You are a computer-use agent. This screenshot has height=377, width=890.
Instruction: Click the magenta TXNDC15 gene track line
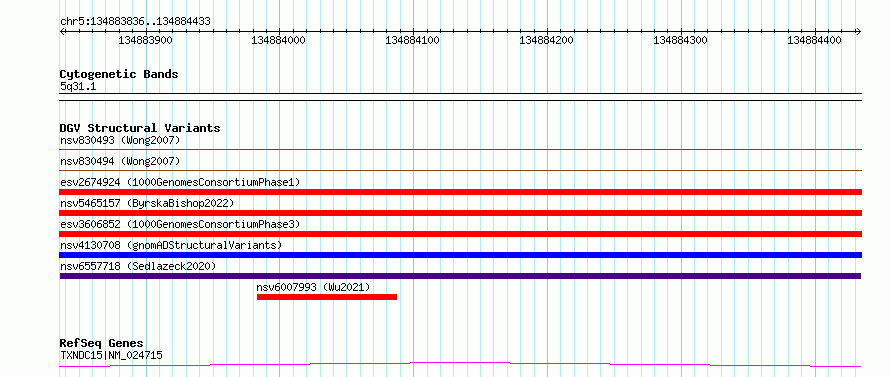[x=461, y=365]
